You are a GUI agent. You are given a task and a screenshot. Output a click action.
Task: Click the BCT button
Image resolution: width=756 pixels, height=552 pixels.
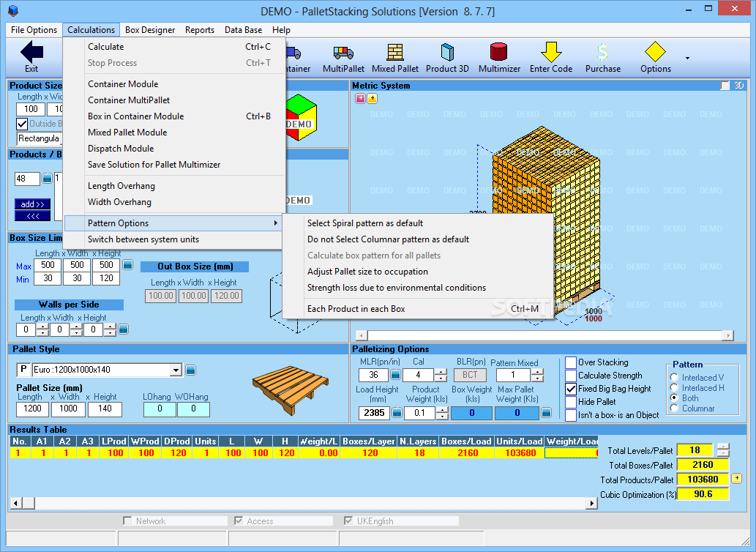(470, 375)
